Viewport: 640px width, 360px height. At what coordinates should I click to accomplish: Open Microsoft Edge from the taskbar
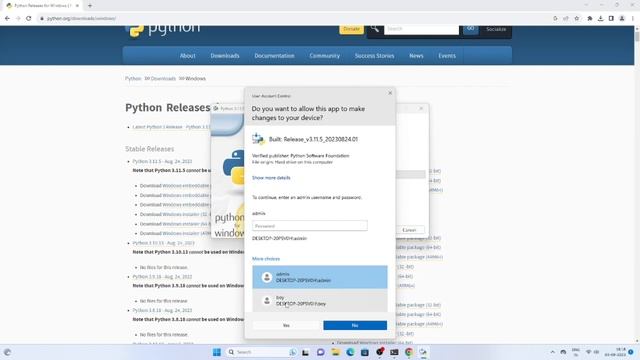(350, 352)
